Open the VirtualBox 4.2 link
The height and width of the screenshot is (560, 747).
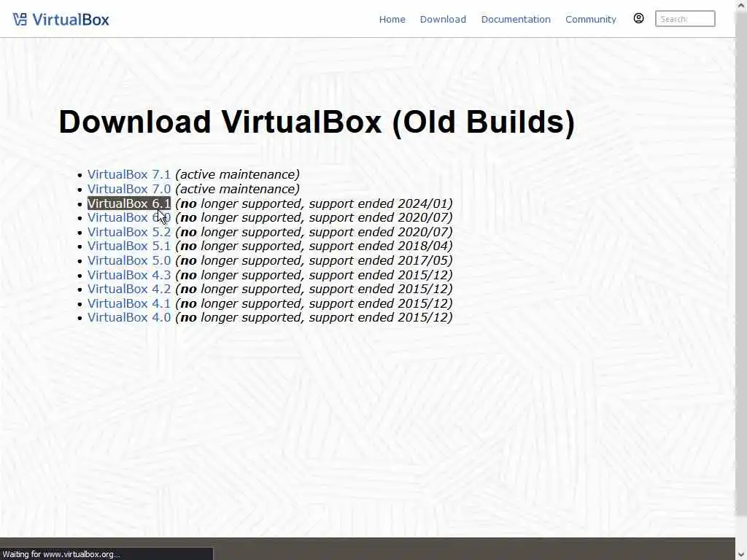129,289
